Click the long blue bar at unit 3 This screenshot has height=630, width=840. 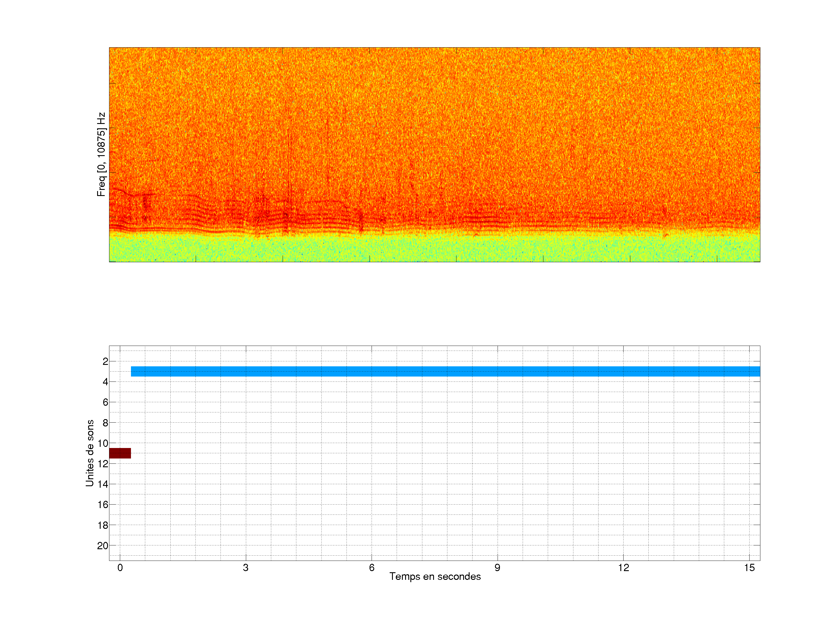pyautogui.click(x=445, y=371)
